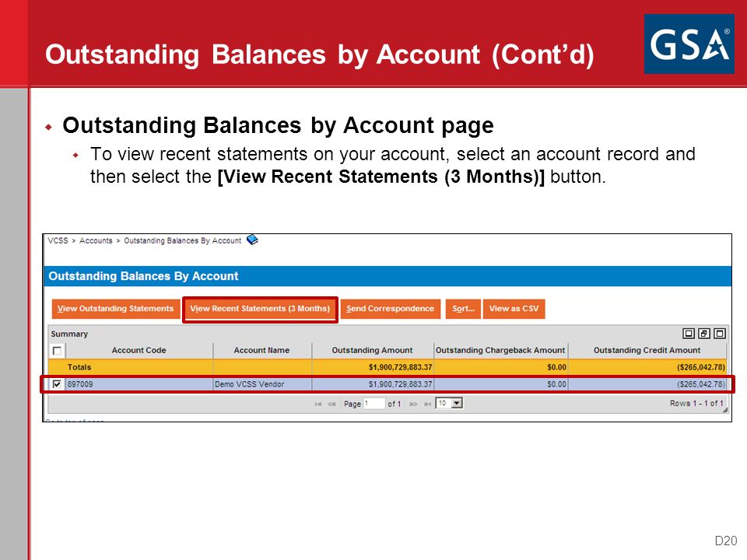Click the second summary panel layout icon

[x=703, y=334]
